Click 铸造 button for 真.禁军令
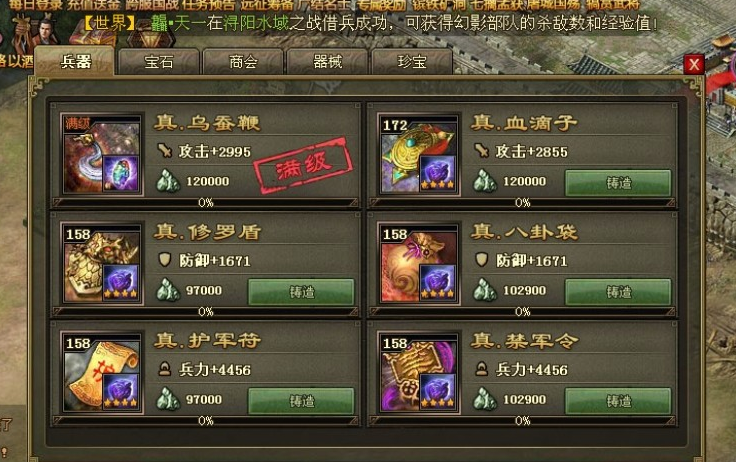736x462 pixels. tap(618, 401)
